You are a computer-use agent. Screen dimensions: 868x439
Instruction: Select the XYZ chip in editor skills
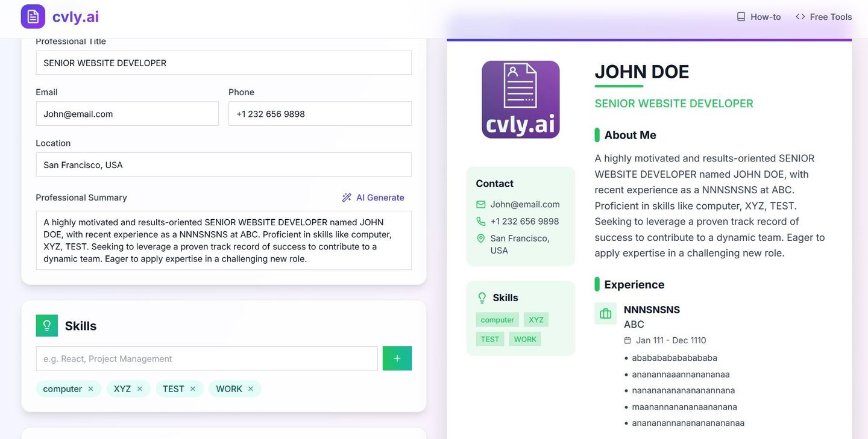(128, 389)
